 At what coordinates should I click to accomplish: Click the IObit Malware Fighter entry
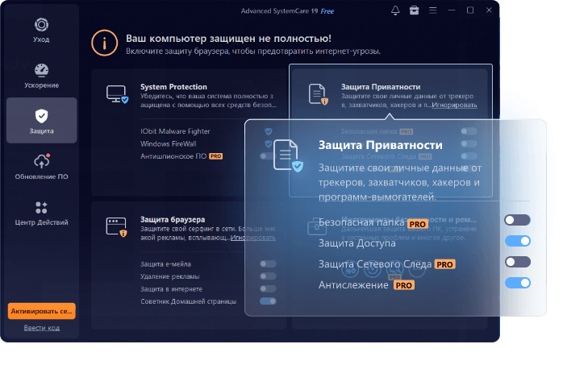[x=175, y=131]
